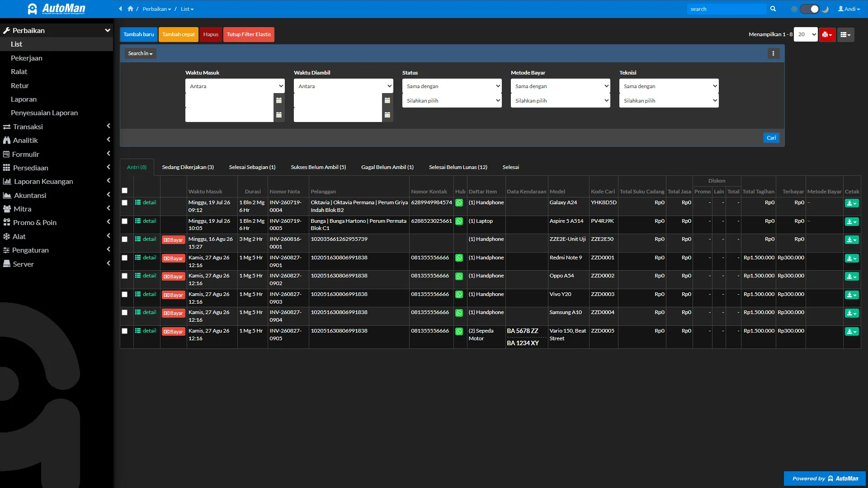The height and width of the screenshot is (488, 868).
Task: Select checkbox for INV-260827-0901 row
Action: (x=125, y=258)
